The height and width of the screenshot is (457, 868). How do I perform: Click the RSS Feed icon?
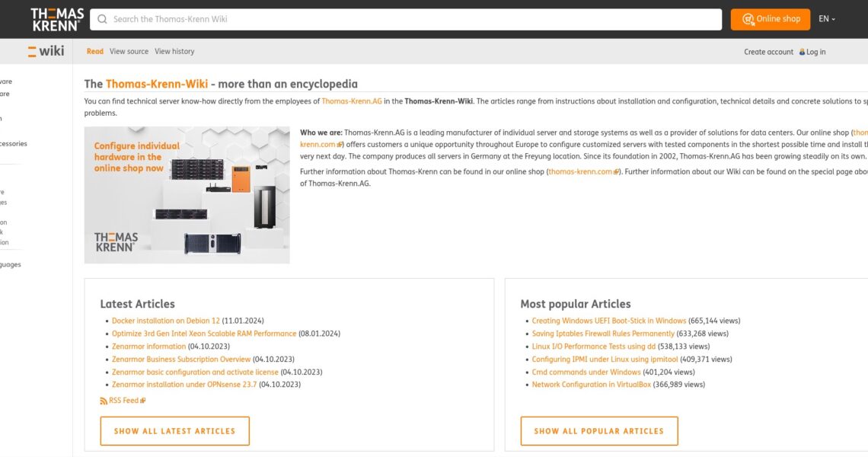(x=104, y=401)
